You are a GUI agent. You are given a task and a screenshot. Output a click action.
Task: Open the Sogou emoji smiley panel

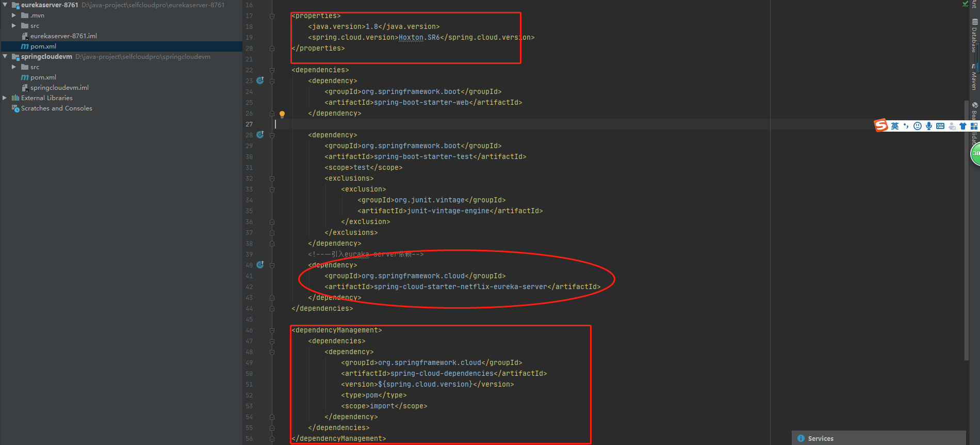click(x=918, y=126)
